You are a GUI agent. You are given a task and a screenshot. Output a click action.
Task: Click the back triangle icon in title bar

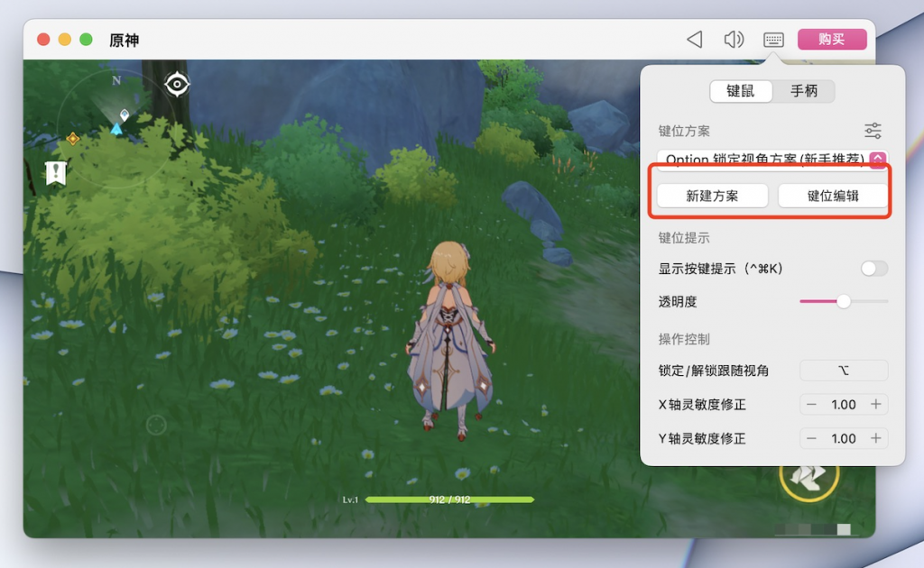coord(696,40)
